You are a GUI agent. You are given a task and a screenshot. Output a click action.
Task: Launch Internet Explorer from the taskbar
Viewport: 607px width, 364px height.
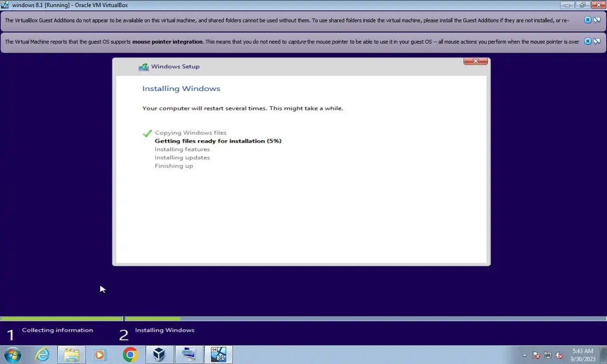[42, 355]
